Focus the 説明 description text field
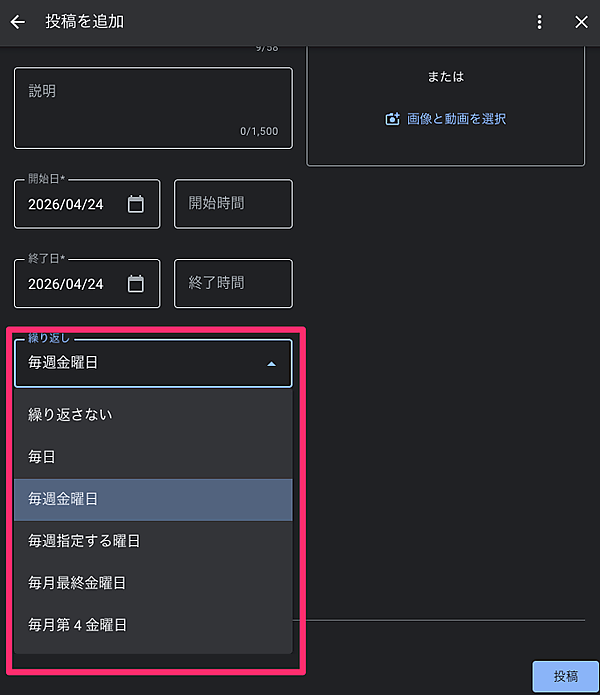600x695 pixels. (153, 108)
